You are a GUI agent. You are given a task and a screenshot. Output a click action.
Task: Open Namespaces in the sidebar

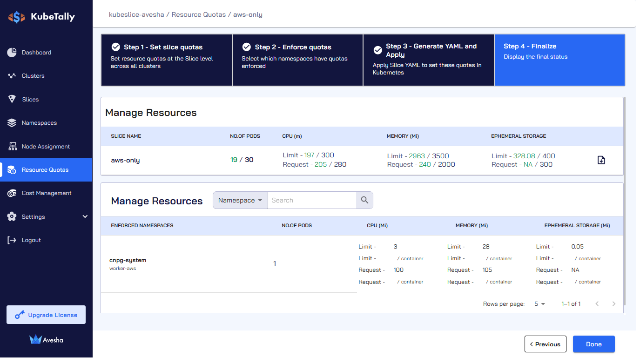click(x=46, y=123)
